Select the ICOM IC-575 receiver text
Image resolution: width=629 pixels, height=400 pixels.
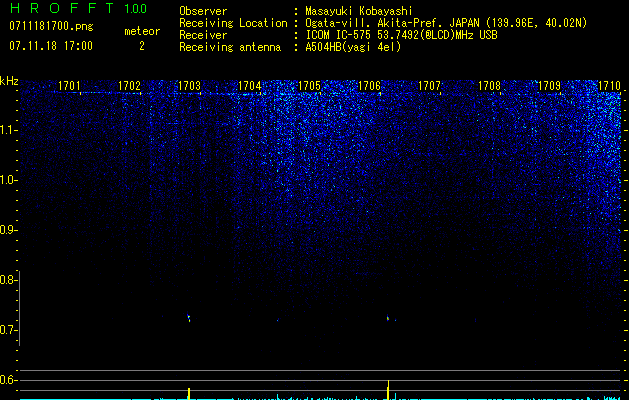(x=401, y=35)
